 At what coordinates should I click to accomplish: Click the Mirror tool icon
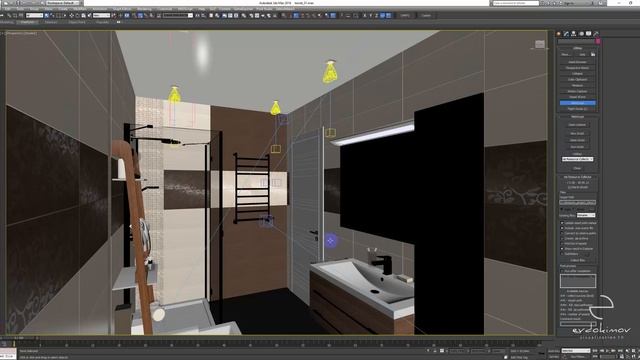point(198,16)
